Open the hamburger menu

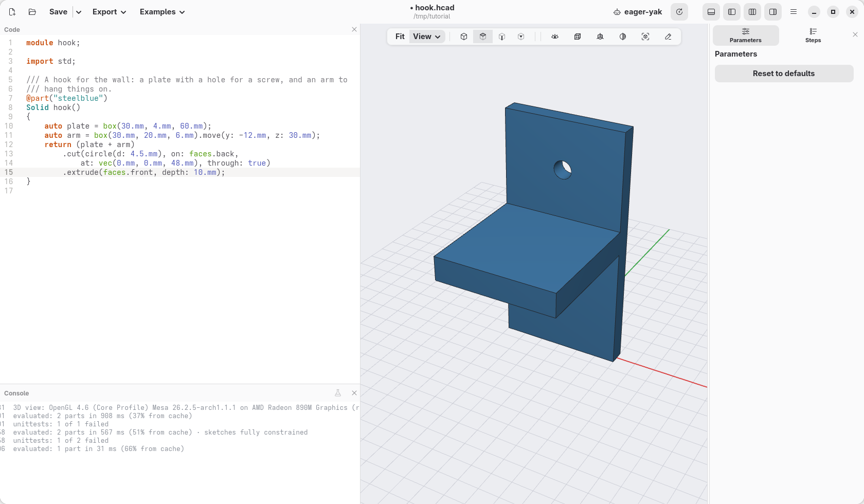[x=794, y=12]
